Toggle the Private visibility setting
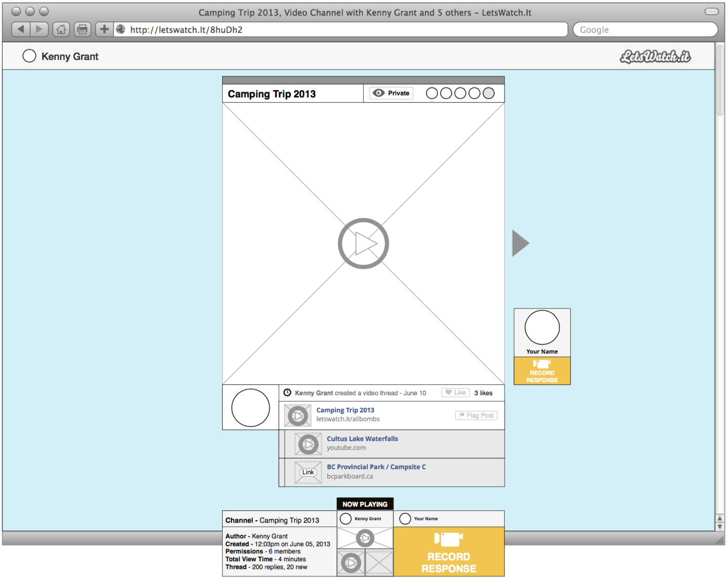The image size is (728, 580). tap(391, 93)
